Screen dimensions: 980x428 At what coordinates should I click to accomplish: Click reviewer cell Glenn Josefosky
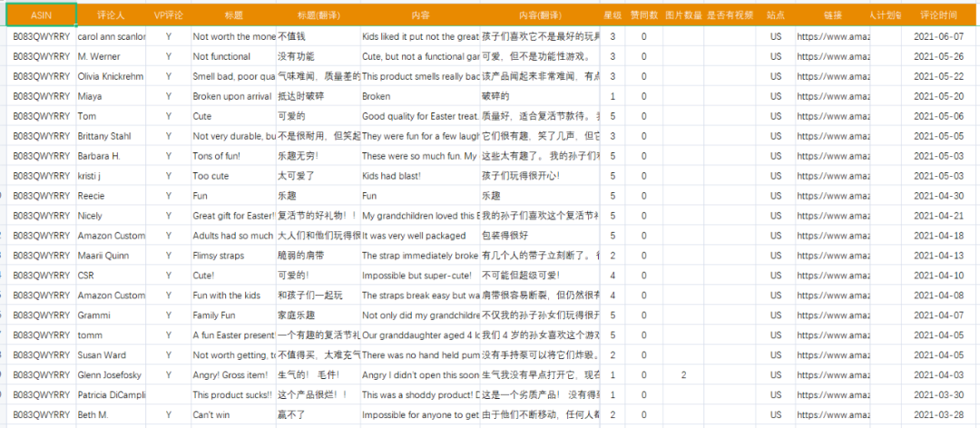point(111,374)
